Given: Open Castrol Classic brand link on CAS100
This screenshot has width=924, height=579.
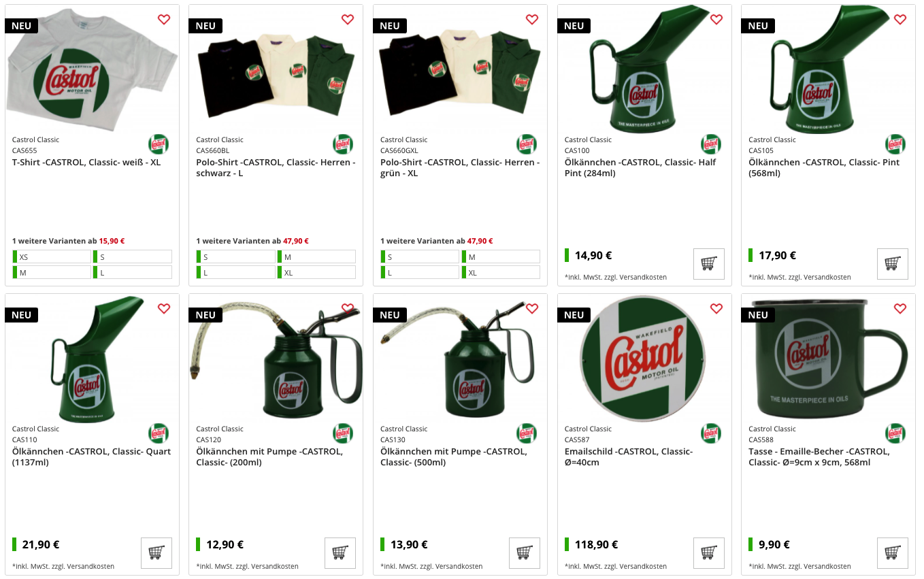Looking at the screenshot, I should [588, 139].
